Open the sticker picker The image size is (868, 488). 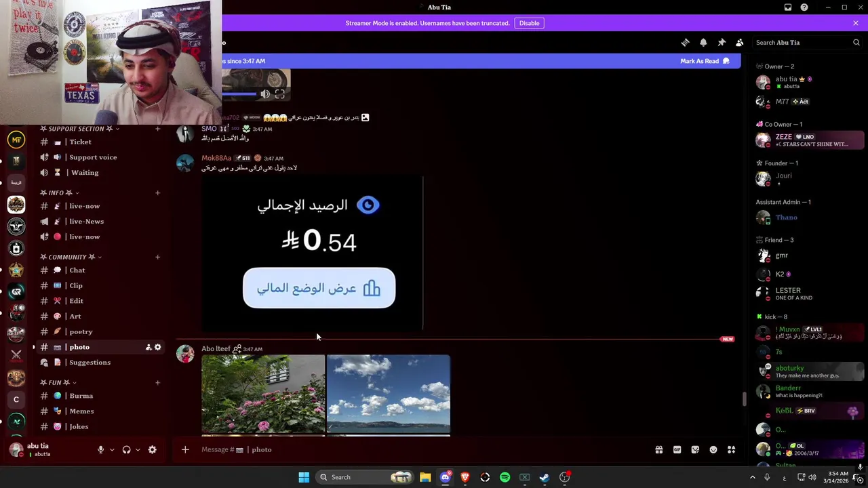point(695,449)
